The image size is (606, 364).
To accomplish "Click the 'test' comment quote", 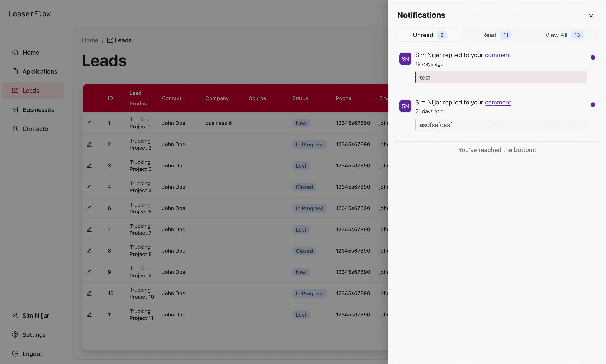I will 501,77.
